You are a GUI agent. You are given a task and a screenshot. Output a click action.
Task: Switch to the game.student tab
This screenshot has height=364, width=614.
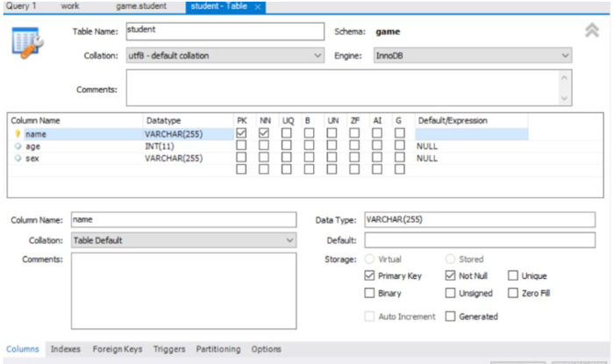(x=140, y=6)
